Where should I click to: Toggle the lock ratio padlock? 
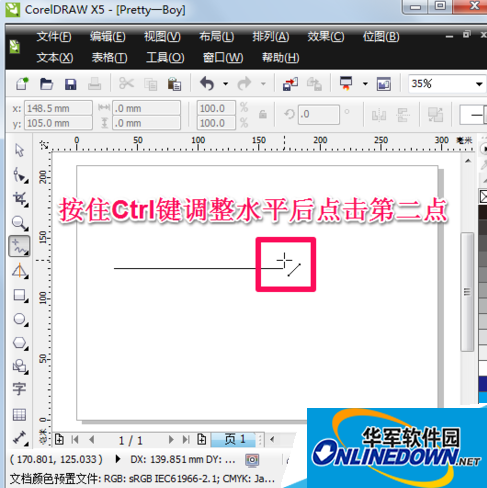point(263,115)
